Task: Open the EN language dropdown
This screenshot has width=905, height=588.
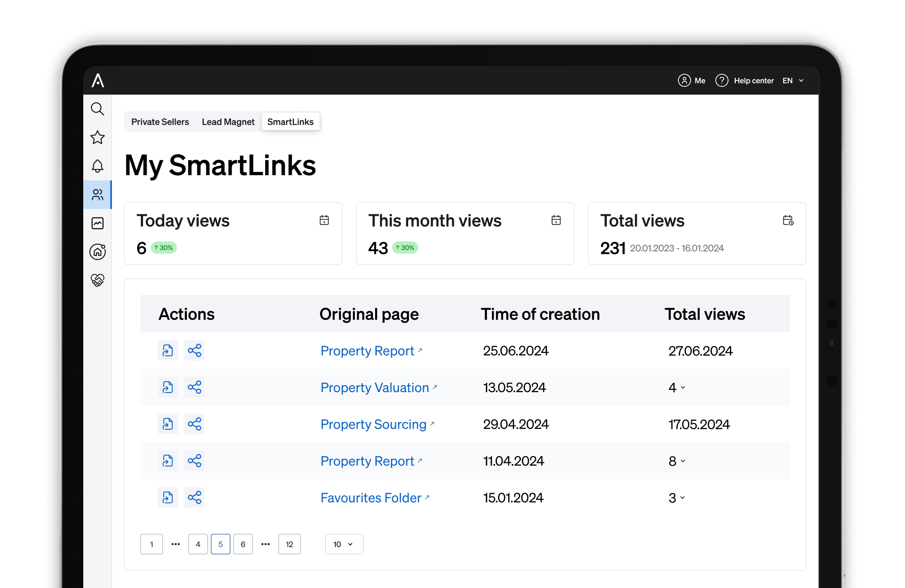Action: [x=793, y=81]
